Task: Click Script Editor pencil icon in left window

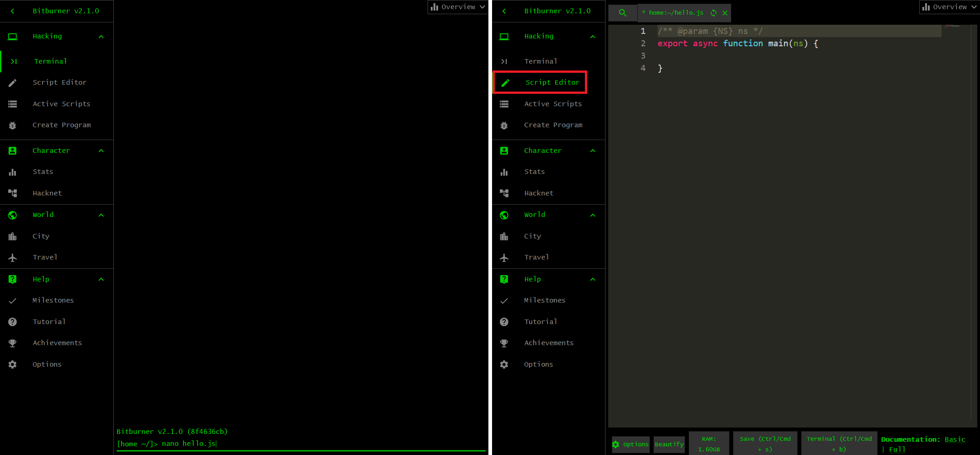Action: tap(12, 83)
